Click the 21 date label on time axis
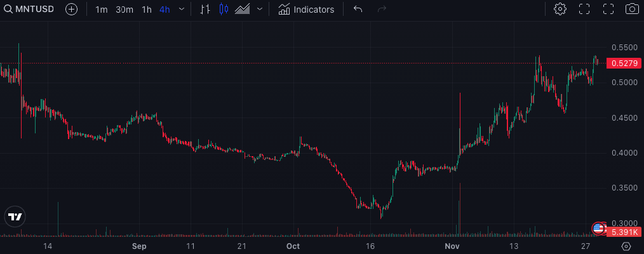 (x=242, y=246)
